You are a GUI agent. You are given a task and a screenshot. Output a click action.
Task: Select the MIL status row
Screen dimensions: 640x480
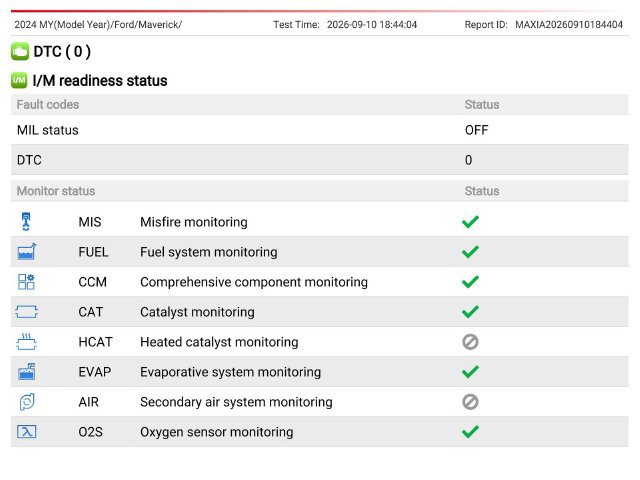[x=320, y=130]
